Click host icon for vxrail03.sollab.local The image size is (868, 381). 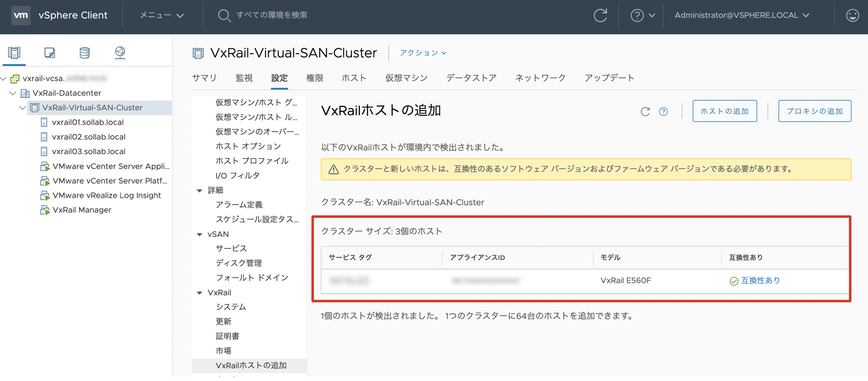click(x=44, y=151)
